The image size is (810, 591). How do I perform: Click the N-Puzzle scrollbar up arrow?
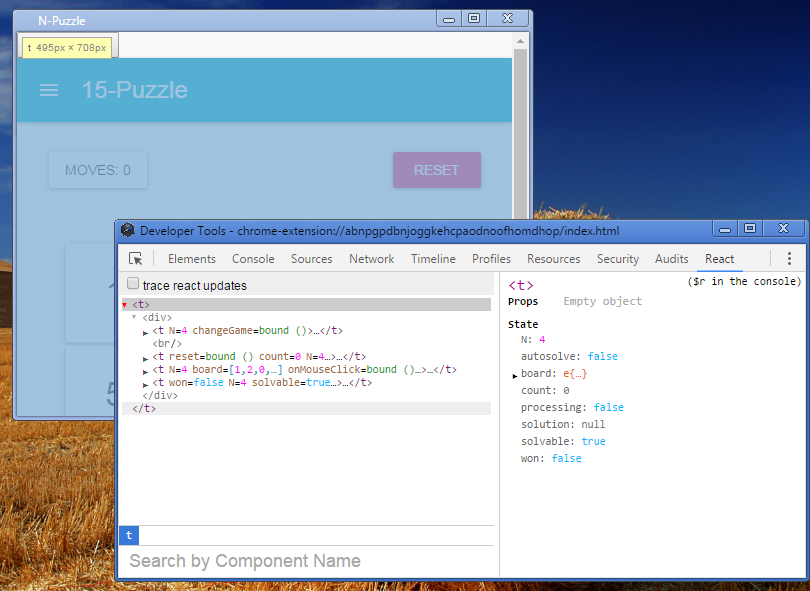pyautogui.click(x=520, y=41)
